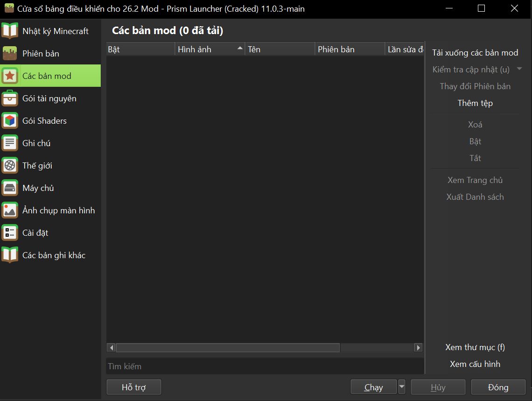Click the horizontal scrollbar left arrow
Screen dimensions: 532x401
[x=111, y=347]
